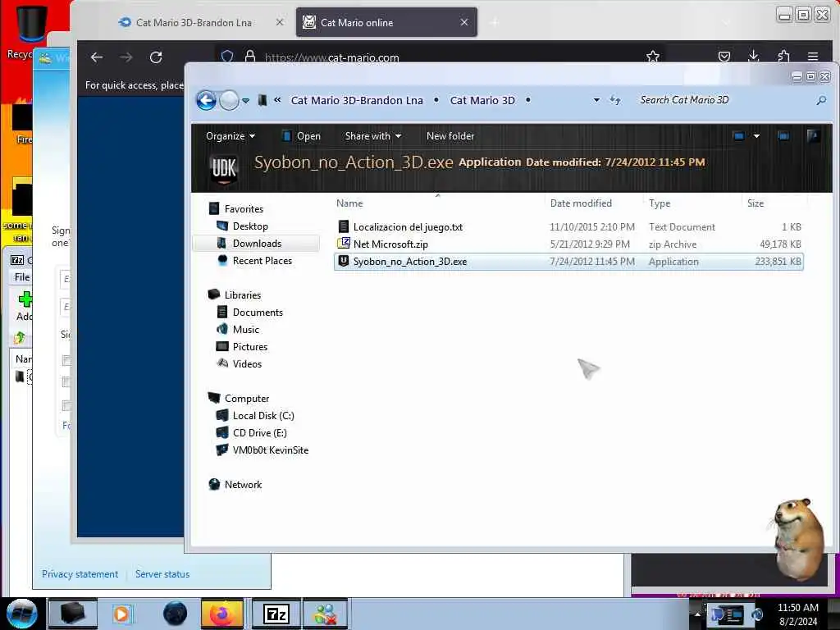
Task: Click New folder in the Explorer toolbar
Action: [x=450, y=136]
